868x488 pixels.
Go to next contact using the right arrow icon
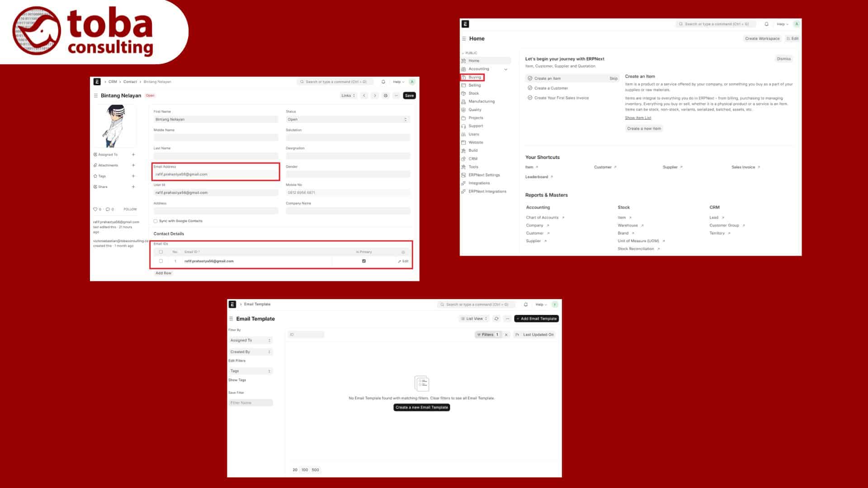(375, 95)
